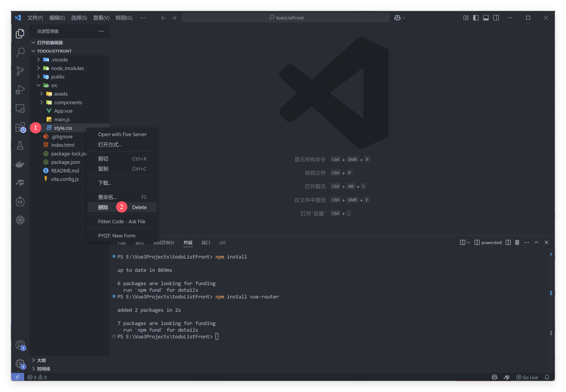
Task: Open Run and Debug view
Action: [20, 89]
